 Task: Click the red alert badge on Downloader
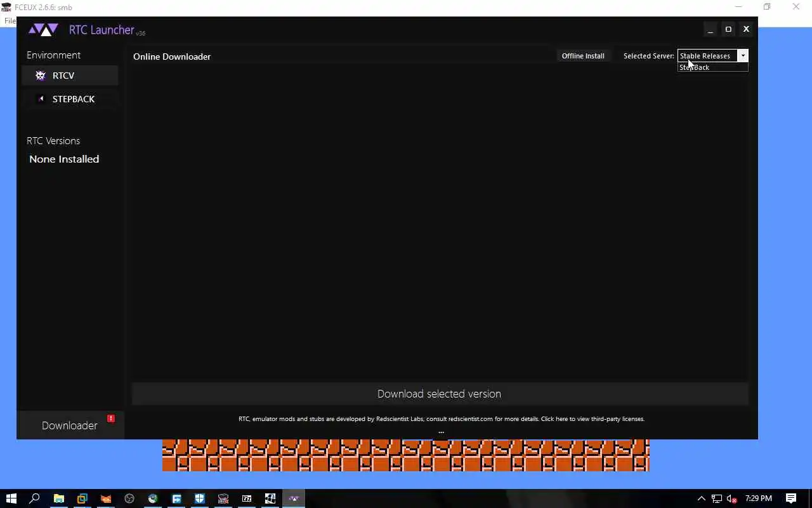coord(111,418)
